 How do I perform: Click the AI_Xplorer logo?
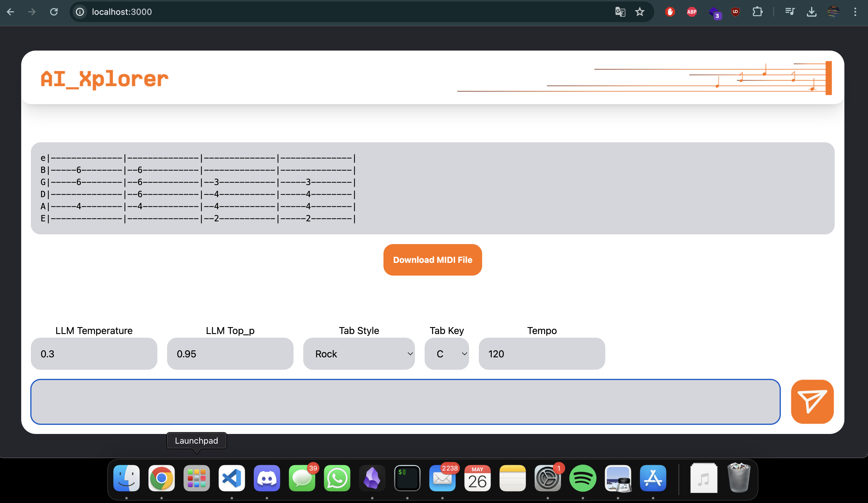click(104, 79)
